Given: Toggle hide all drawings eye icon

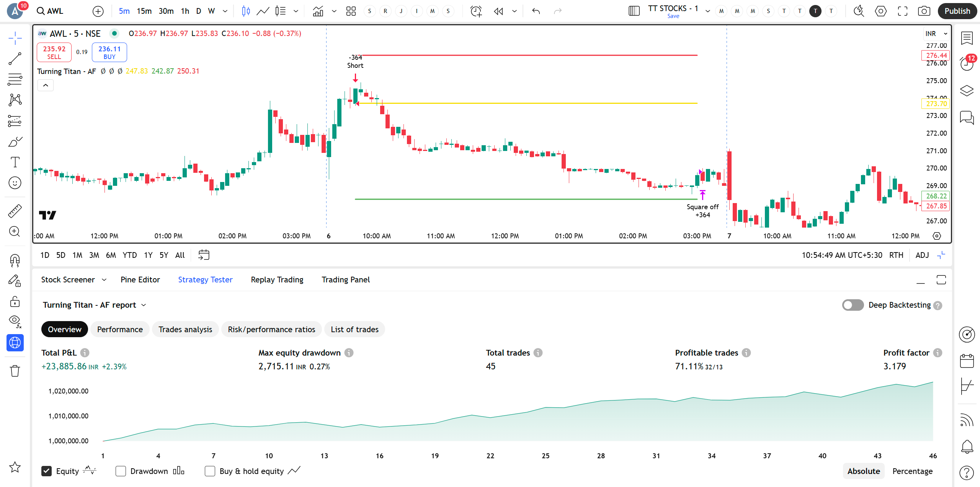Looking at the screenshot, I should [x=15, y=322].
